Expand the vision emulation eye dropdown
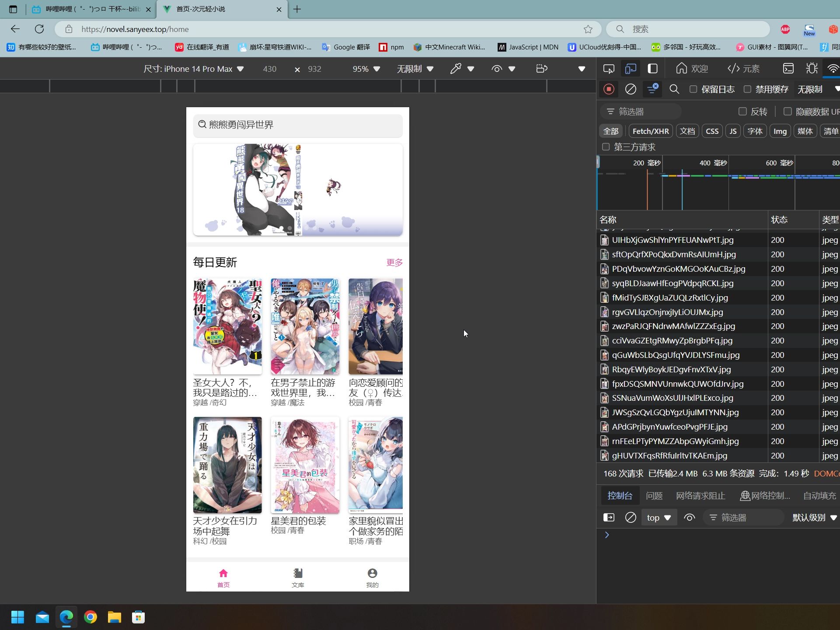Viewport: 840px width, 630px height. pyautogui.click(x=512, y=69)
